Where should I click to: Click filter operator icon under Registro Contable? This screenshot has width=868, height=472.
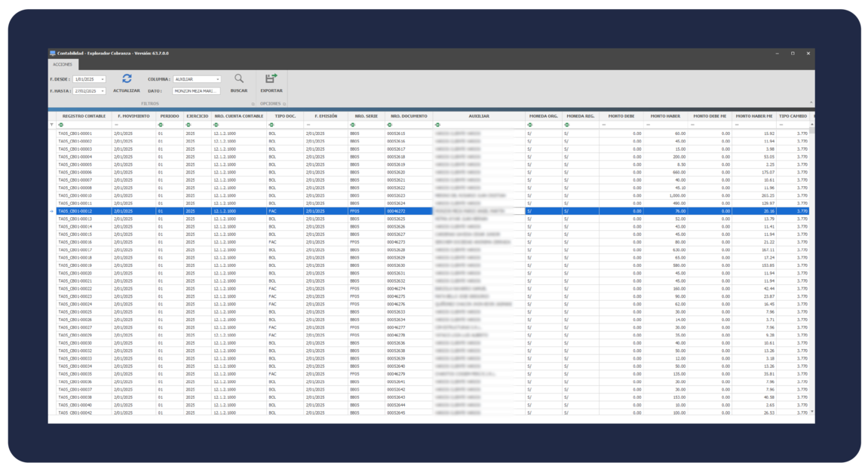click(x=61, y=124)
